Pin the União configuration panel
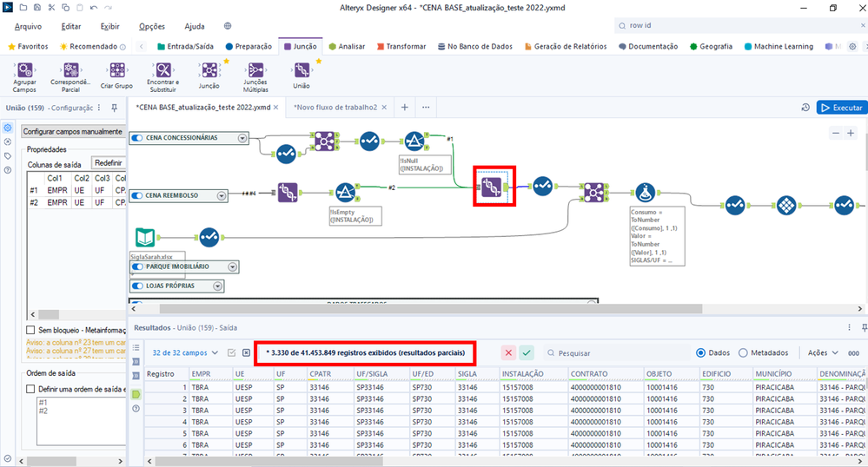 coord(114,108)
